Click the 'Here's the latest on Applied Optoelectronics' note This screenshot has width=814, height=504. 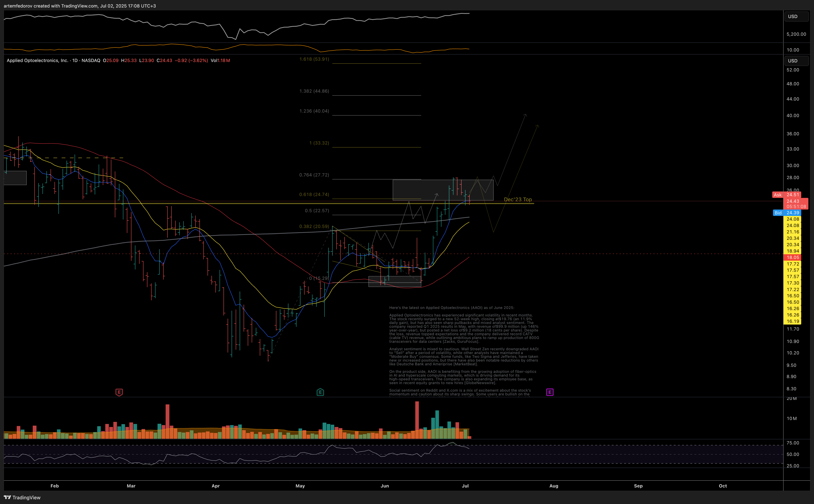[x=452, y=308]
